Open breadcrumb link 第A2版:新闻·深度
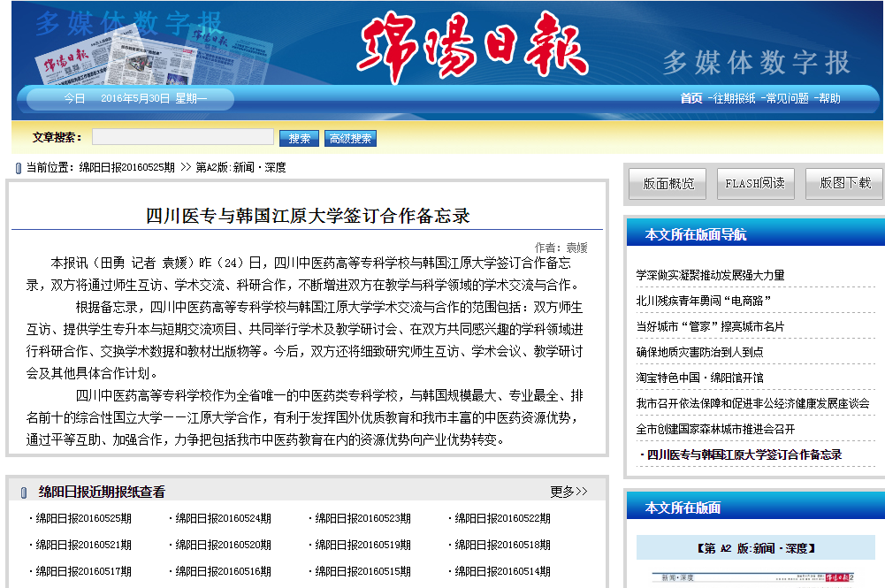This screenshot has width=885, height=588. click(240, 168)
